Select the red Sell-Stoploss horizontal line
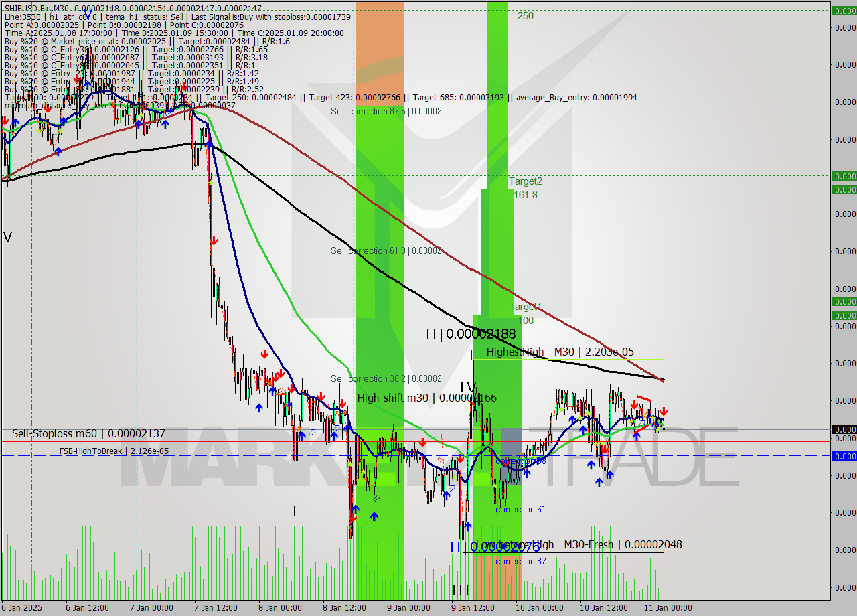Viewport: 857px width, 616px height. [415, 441]
